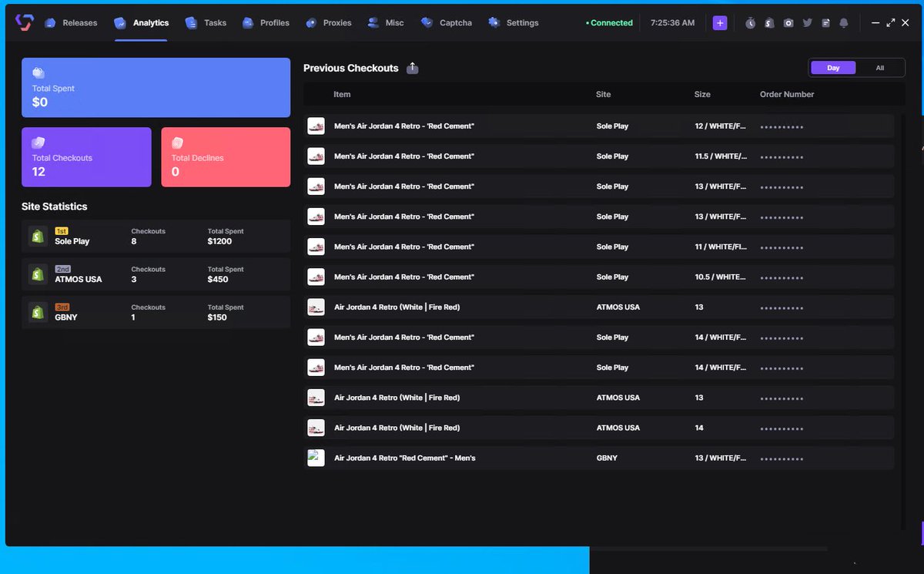
Task: Go to the Profiles tab
Action: [x=266, y=23]
